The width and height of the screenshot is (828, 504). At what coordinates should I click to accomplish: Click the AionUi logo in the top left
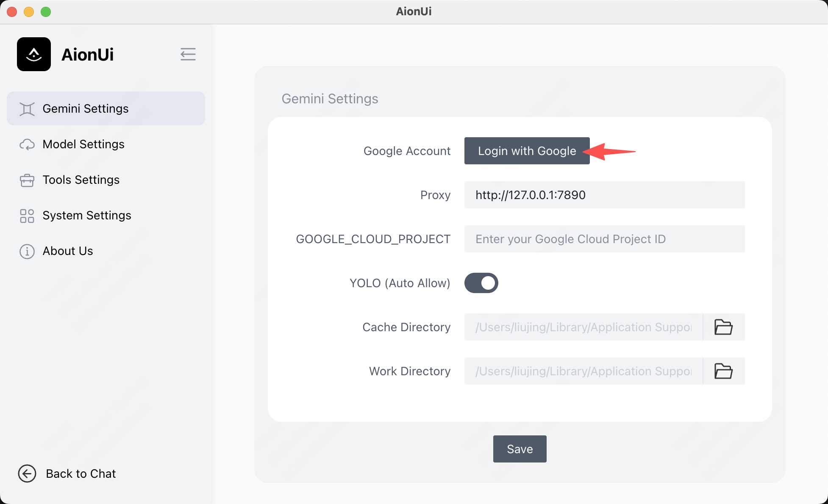pos(33,54)
